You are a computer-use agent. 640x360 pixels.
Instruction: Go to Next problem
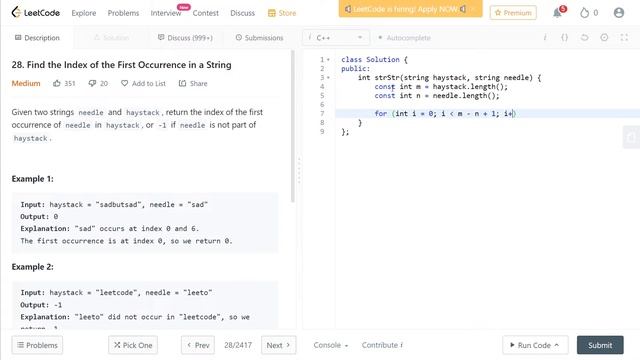point(278,345)
